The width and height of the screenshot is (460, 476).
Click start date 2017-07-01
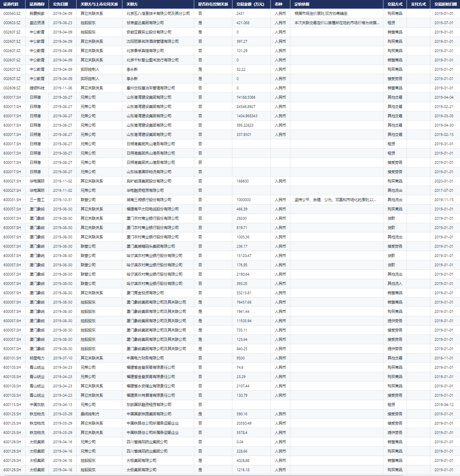pos(444,190)
